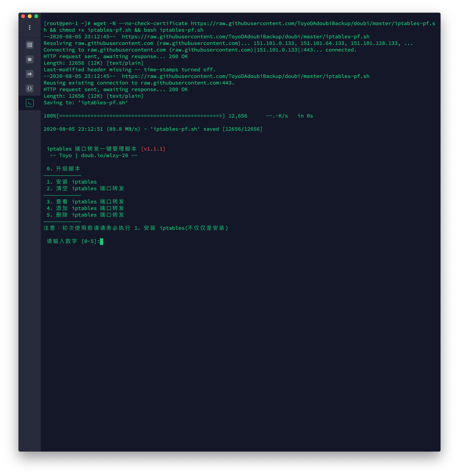459x476 pixels.
Task: Click the note line starting '注意：初次使用前'
Action: click(136, 228)
